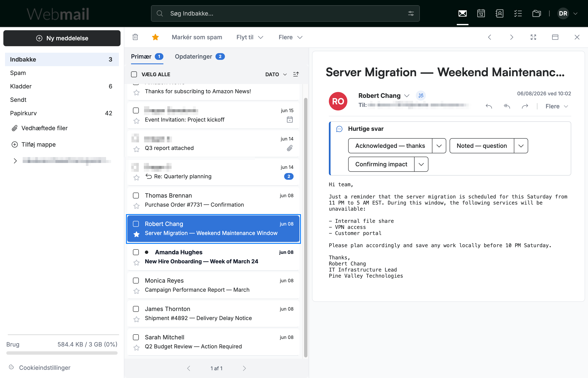Use Acknowledged — thanks quick reply
Image resolution: width=588 pixels, height=378 pixels.
click(390, 146)
